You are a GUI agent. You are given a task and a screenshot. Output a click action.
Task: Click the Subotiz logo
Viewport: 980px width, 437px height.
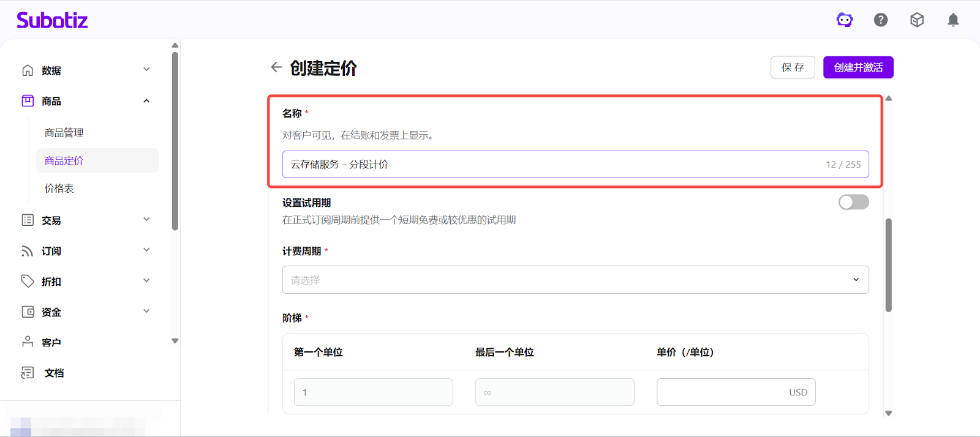click(52, 20)
